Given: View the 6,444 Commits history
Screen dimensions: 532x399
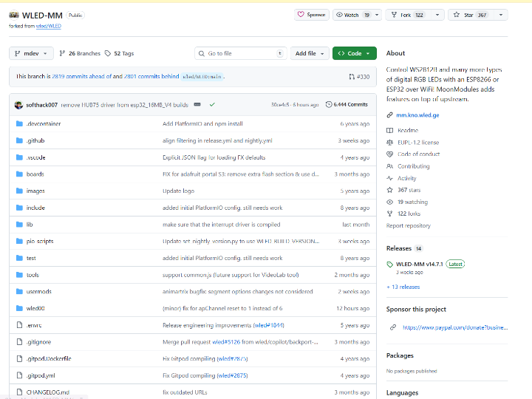Looking at the screenshot, I should (347, 105).
